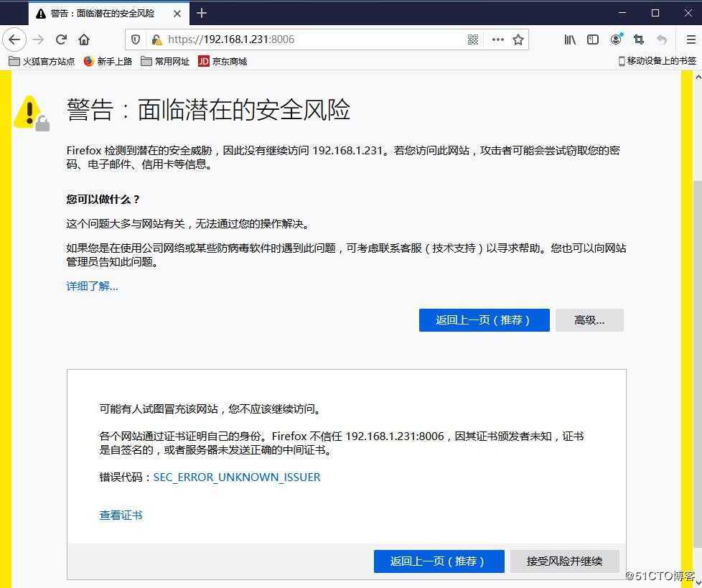The height and width of the screenshot is (588, 702).
Task: Click the scrollbar up arrow
Action: coord(698,77)
